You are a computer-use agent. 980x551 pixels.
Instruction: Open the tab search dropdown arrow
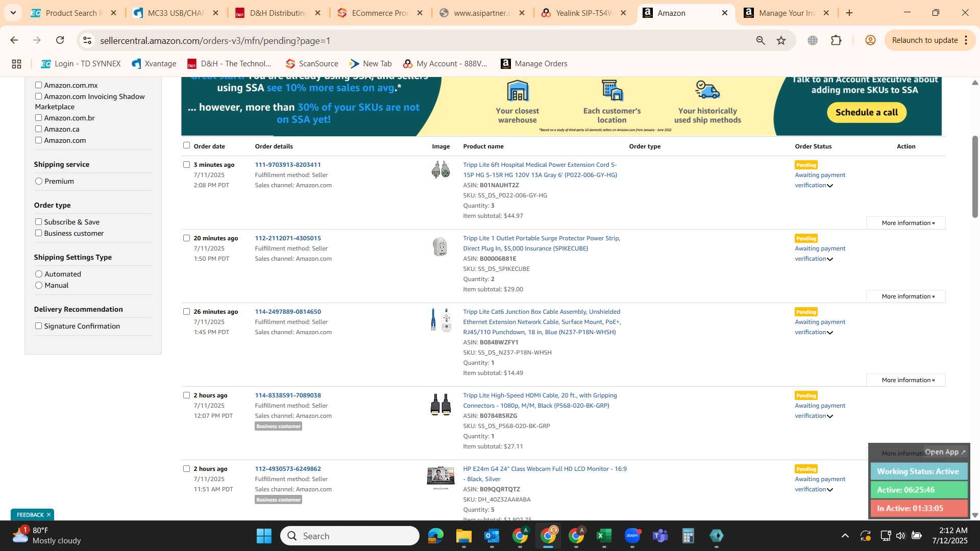(13, 13)
